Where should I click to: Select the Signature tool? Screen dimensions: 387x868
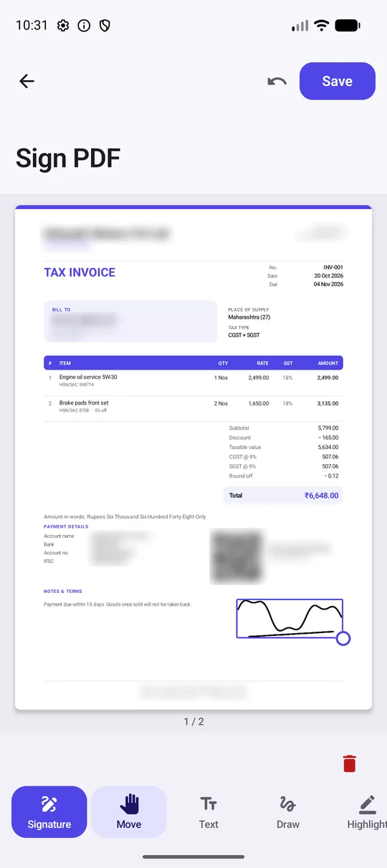pyautogui.click(x=49, y=812)
